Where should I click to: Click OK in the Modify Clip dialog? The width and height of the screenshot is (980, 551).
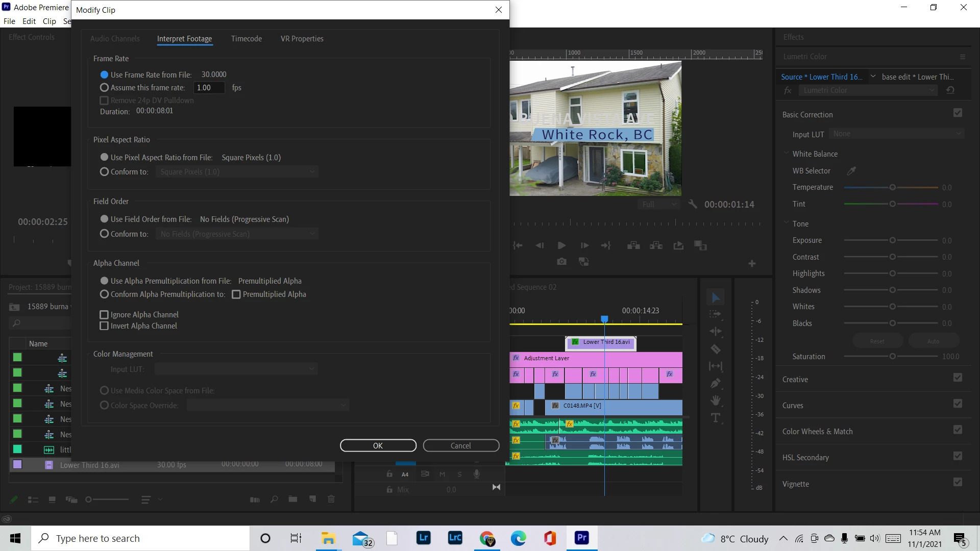point(378,445)
